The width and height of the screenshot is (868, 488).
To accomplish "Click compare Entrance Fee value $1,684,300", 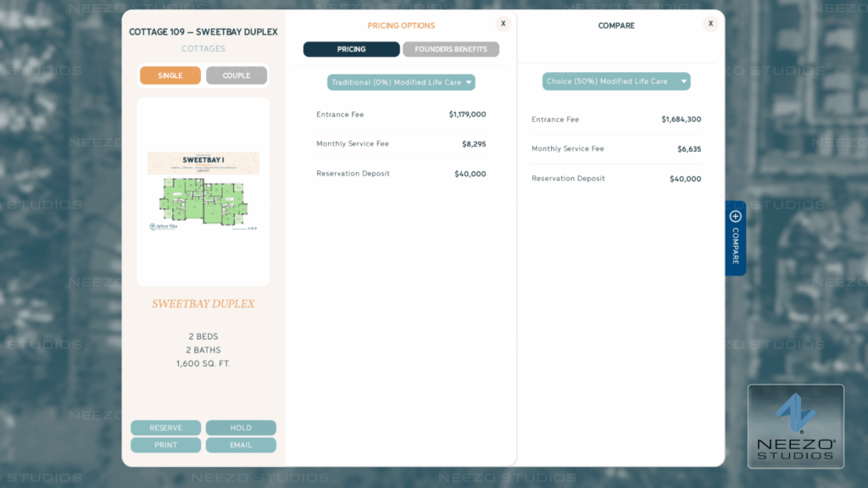I will [x=681, y=119].
